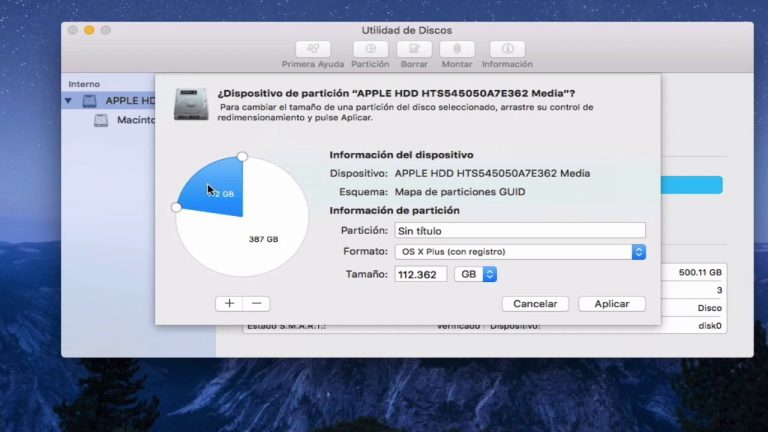This screenshot has width=768, height=432.
Task: Open the GB size unit dropdown
Action: 476,274
